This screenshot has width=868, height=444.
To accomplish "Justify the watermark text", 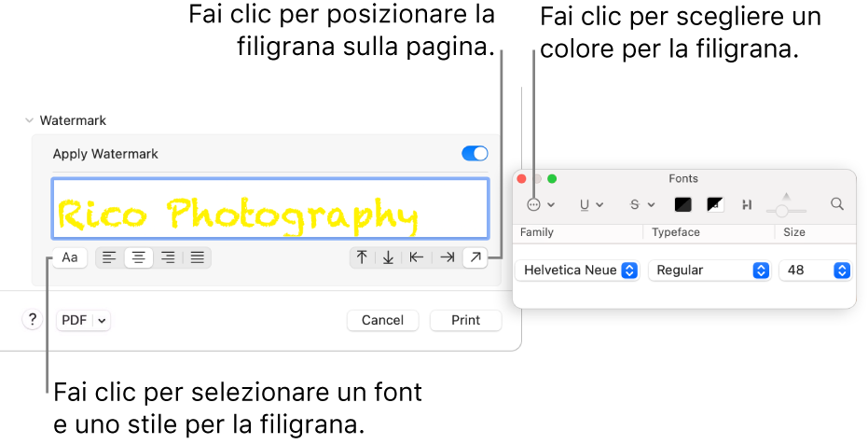I will tap(197, 257).
